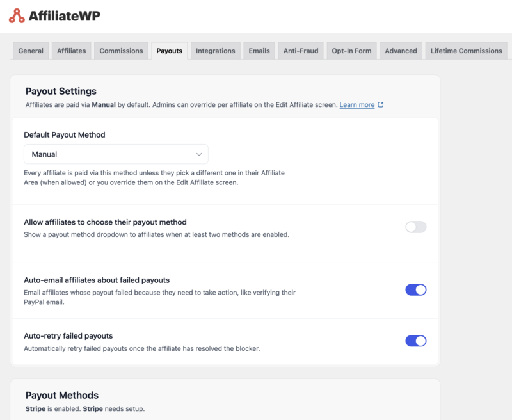Viewport: 512px width, 420px height.
Task: Switch to the Affiliates tab
Action: click(x=71, y=51)
